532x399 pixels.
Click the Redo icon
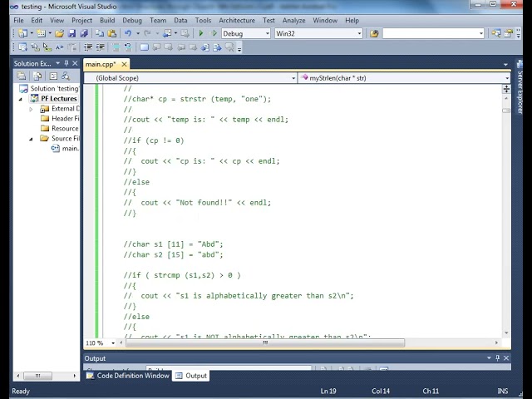click(x=147, y=33)
